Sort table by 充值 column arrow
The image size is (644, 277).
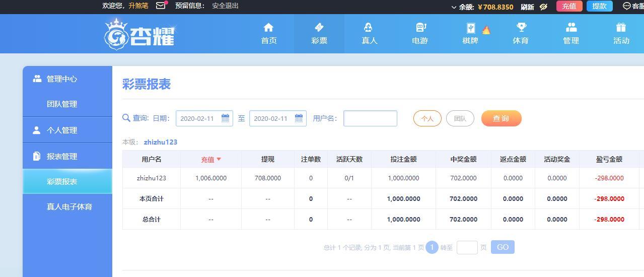pyautogui.click(x=219, y=159)
